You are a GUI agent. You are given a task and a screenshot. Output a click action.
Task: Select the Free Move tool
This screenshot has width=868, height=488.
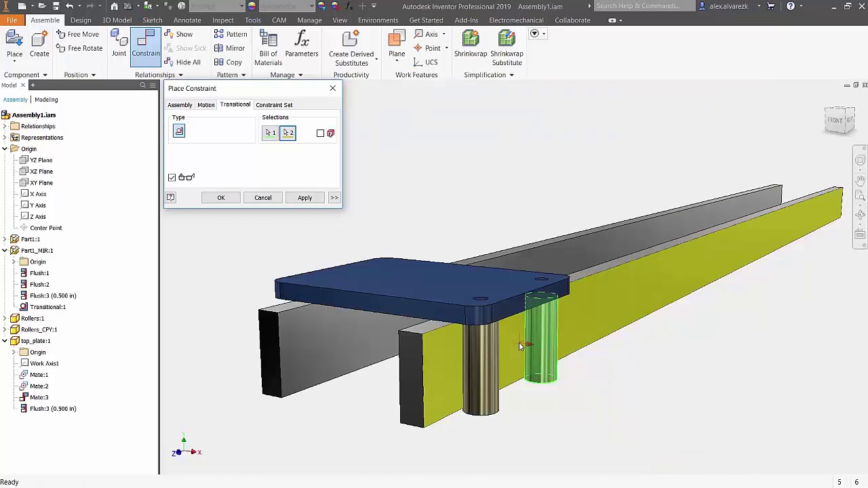[78, 34]
